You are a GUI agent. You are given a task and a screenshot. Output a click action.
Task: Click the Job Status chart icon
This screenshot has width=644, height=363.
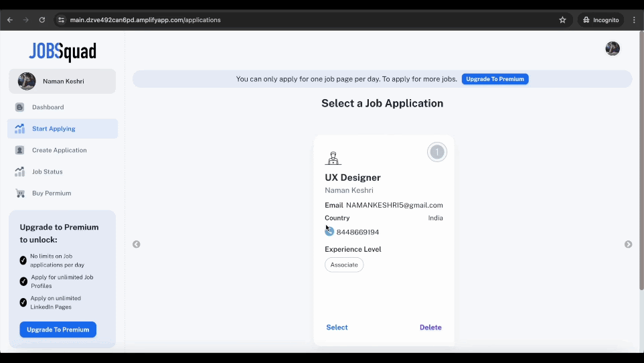(19, 171)
